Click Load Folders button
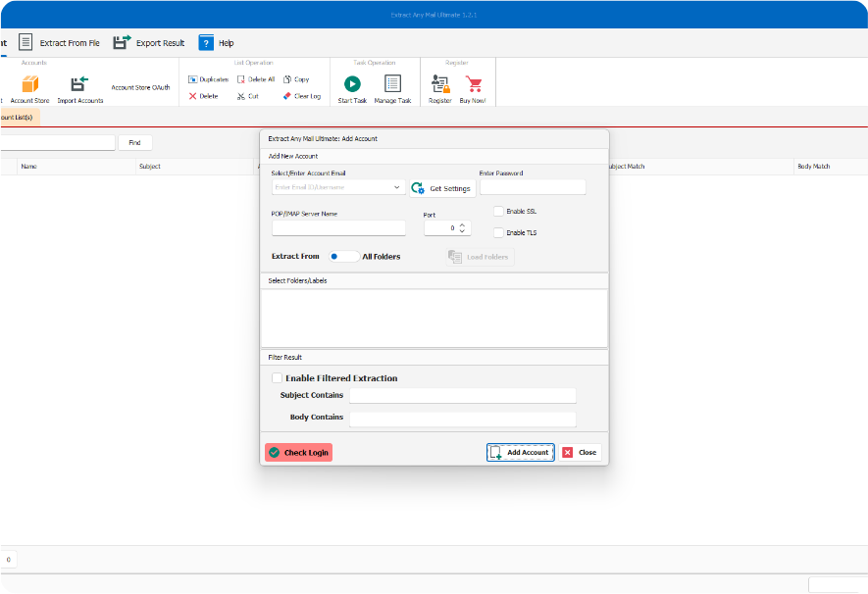The width and height of the screenshot is (868, 594). tap(480, 257)
